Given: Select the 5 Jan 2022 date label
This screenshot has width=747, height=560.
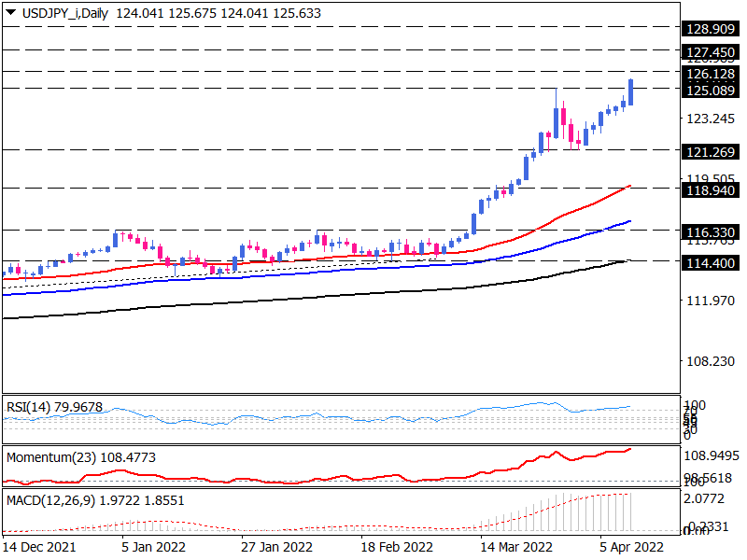Looking at the screenshot, I should [153, 547].
